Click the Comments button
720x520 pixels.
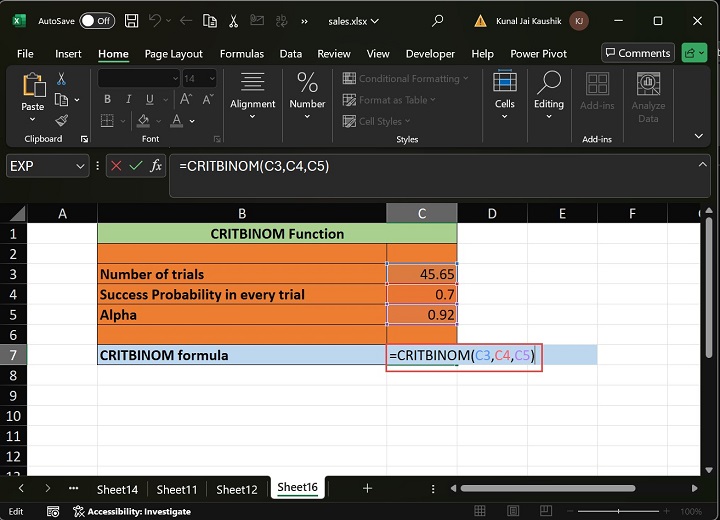click(637, 53)
